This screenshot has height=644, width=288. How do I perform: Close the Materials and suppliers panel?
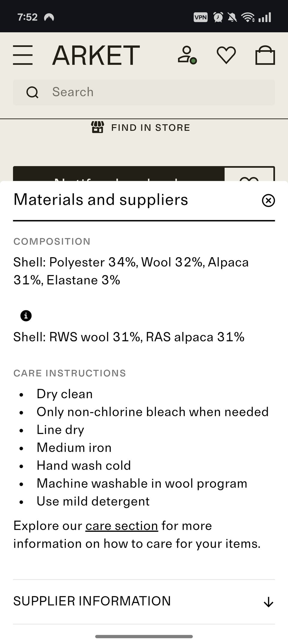[x=268, y=200]
